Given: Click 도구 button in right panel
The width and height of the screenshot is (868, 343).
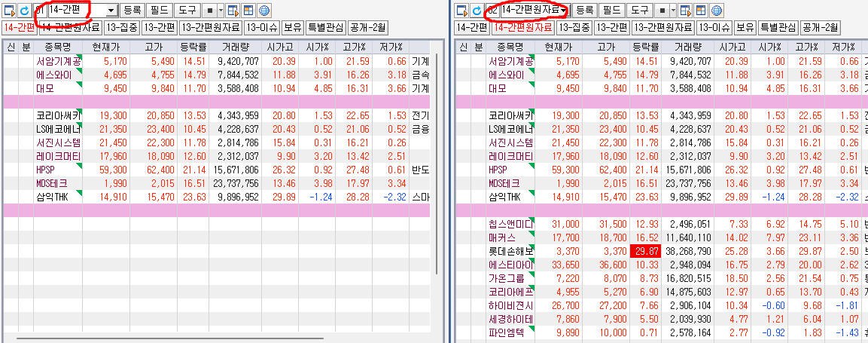Looking at the screenshot, I should pyautogui.click(x=639, y=10).
